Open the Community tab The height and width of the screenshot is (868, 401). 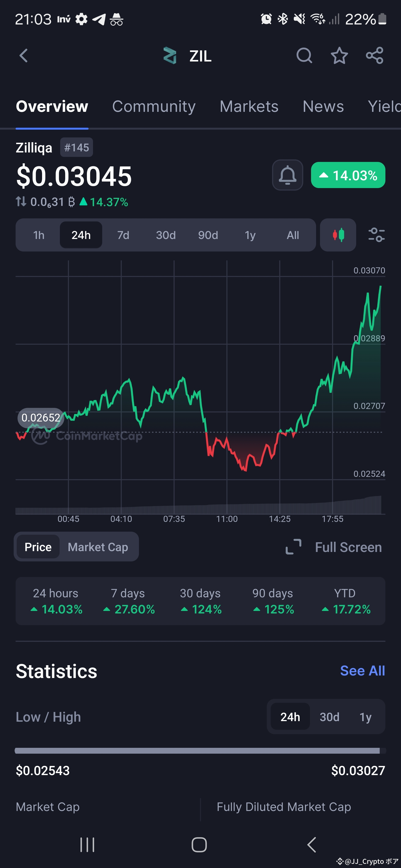coord(154,107)
